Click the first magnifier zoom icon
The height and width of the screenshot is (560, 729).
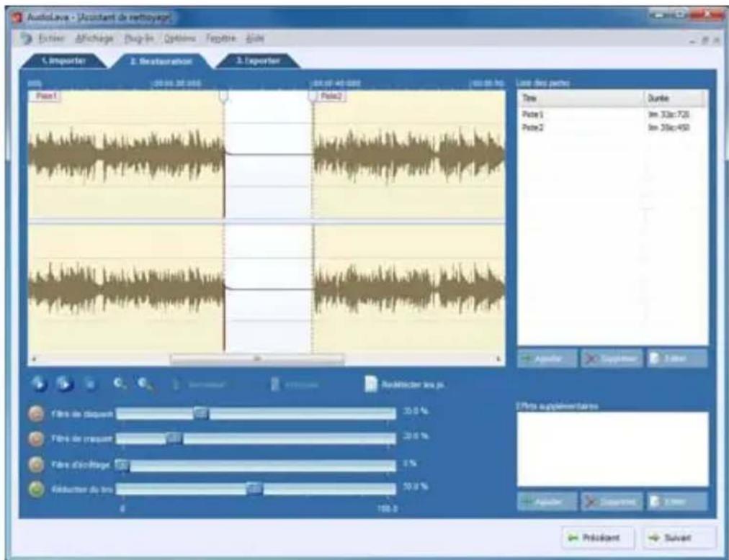point(120,384)
